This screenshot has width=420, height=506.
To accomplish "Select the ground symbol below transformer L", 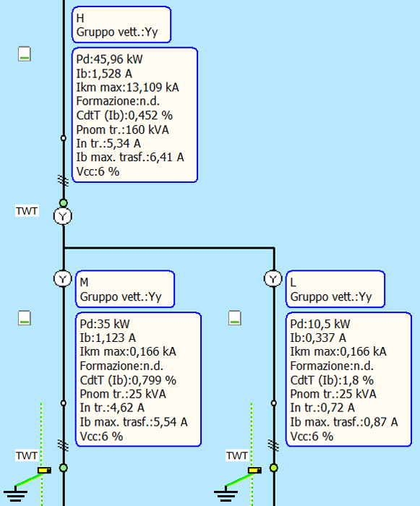I will (x=226, y=494).
